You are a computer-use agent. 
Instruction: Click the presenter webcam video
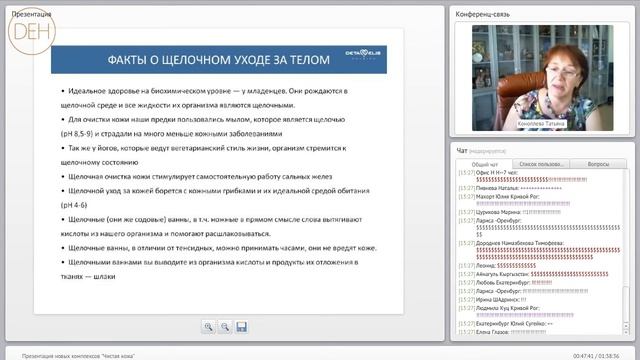[542, 78]
